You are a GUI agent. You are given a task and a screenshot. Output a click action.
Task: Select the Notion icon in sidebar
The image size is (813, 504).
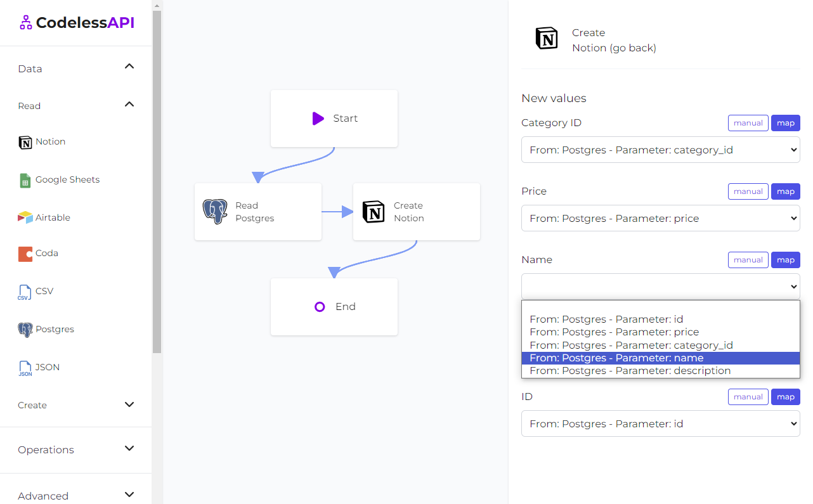(25, 142)
